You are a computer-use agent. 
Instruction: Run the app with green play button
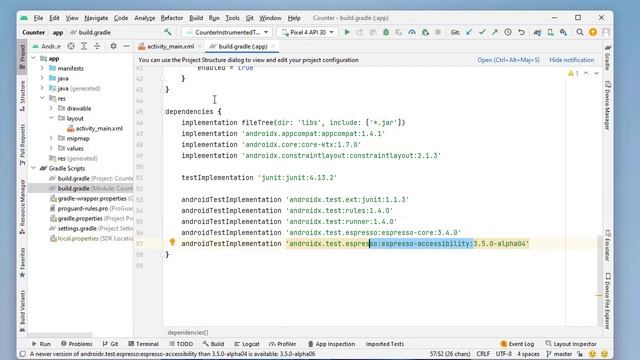point(347,32)
